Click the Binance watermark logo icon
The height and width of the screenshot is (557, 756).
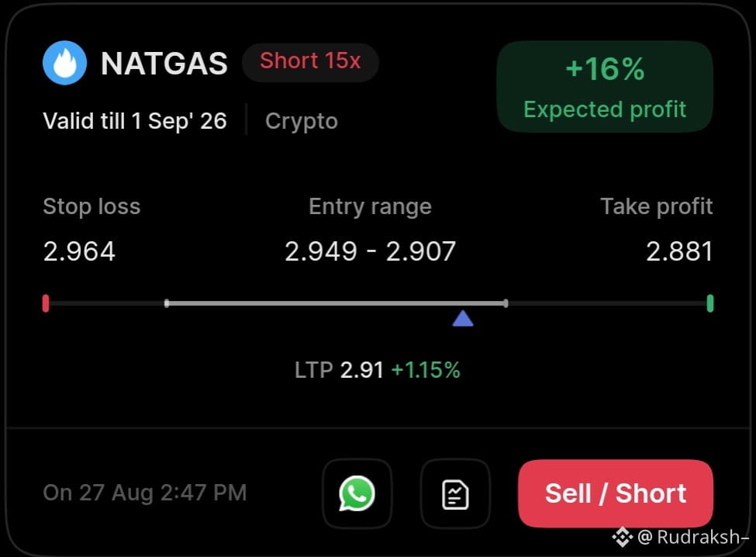[x=623, y=537]
